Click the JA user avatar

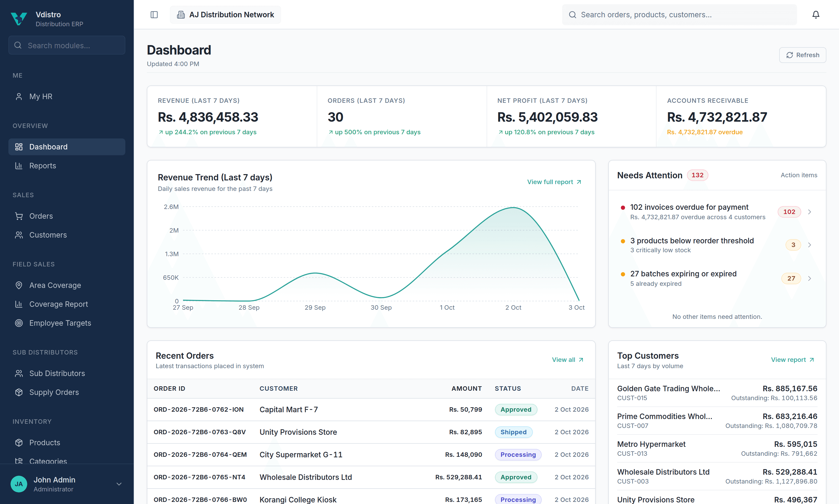click(19, 484)
